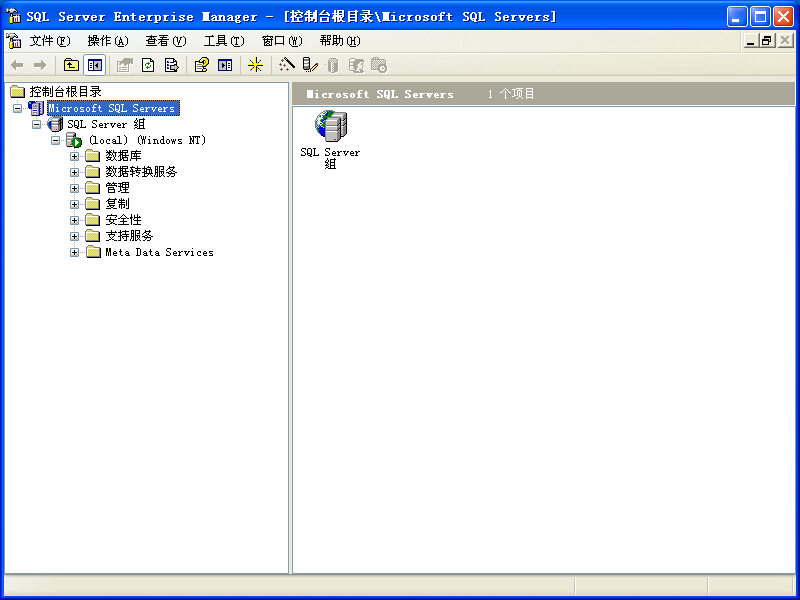Open Help with question mark icon
Screen dimensions: 800x600
point(202,65)
